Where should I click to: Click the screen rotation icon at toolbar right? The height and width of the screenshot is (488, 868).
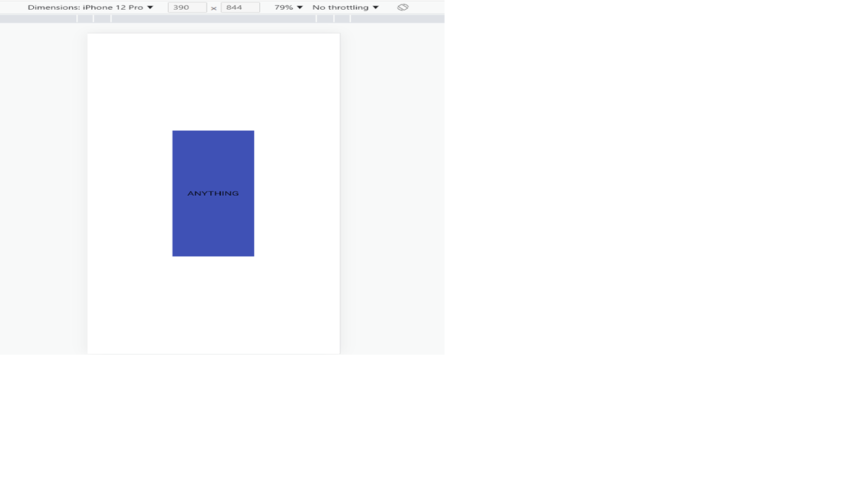point(402,7)
